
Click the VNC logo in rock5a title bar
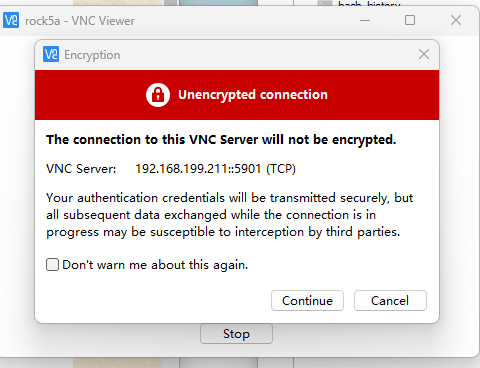pos(11,20)
